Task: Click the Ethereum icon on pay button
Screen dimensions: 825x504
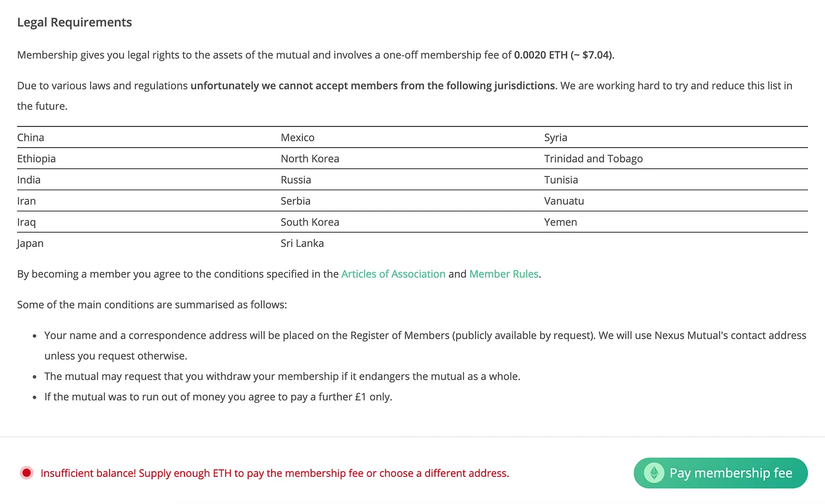Action: pos(654,473)
